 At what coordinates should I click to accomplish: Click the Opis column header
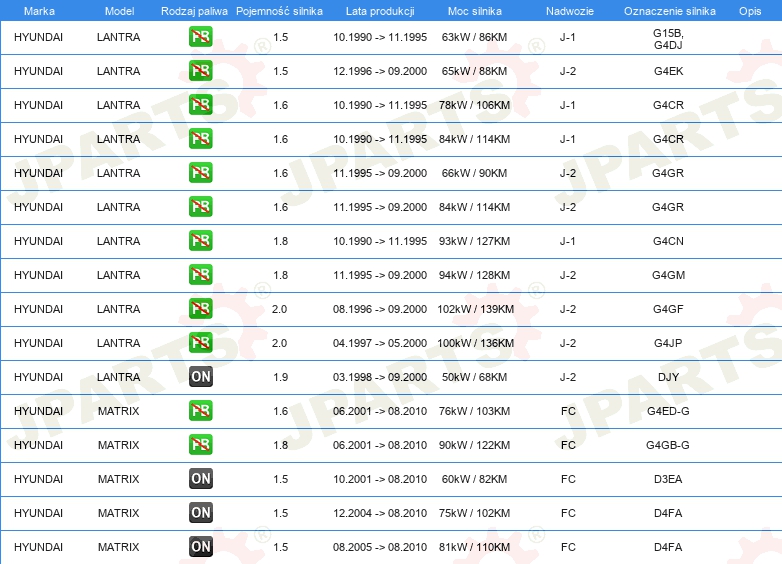[x=750, y=11]
